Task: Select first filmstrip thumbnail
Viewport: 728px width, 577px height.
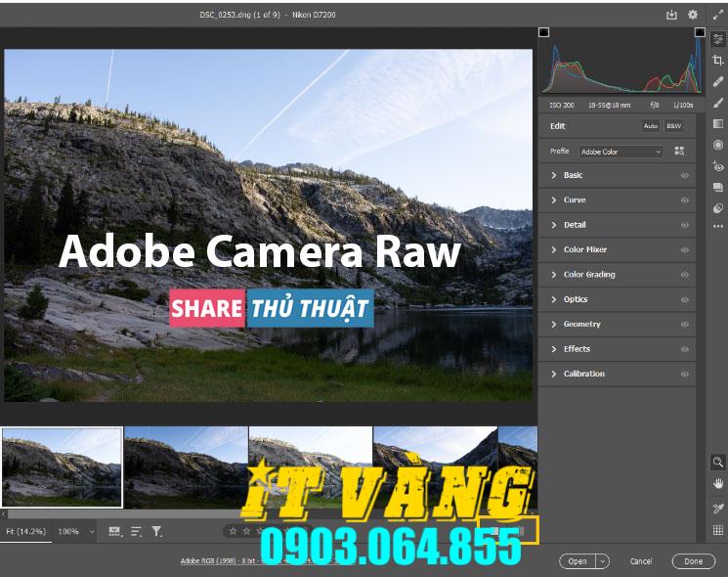Action: 62,466
